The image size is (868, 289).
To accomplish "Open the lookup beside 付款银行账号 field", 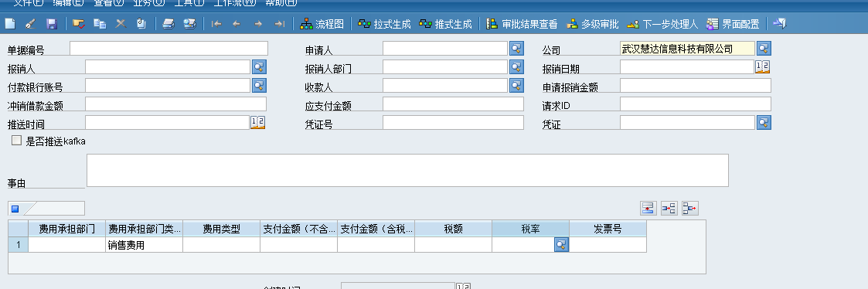I will [x=260, y=85].
